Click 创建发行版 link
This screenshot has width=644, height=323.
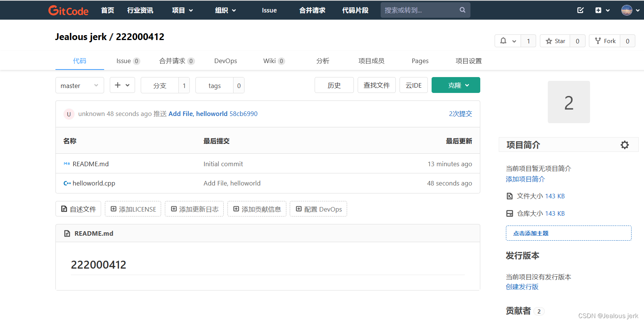click(x=522, y=287)
